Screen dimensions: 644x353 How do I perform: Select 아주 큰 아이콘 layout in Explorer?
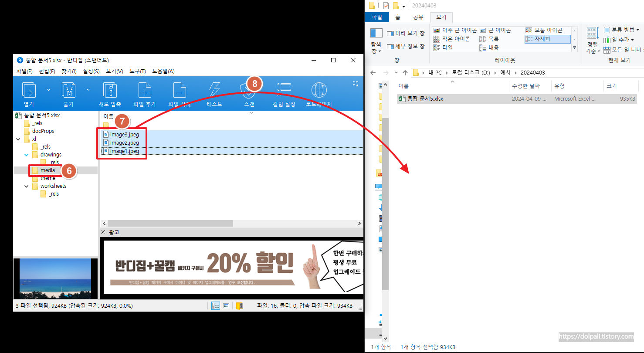pos(455,30)
